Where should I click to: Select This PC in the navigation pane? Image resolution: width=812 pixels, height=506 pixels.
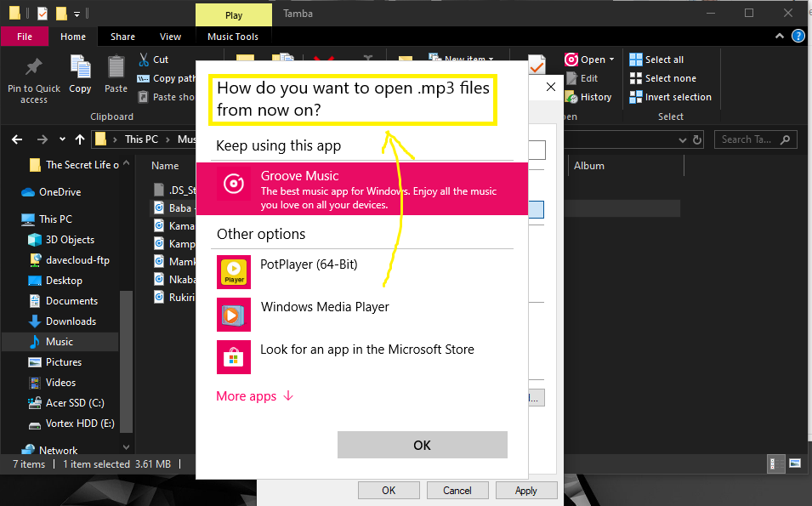tap(47, 219)
